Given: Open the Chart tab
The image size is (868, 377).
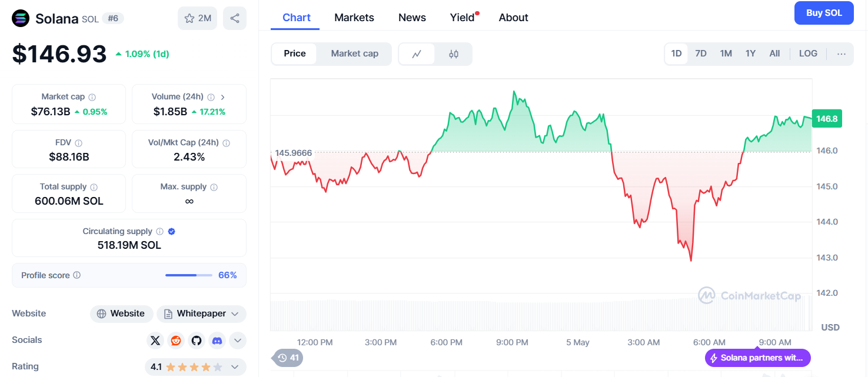Looking at the screenshot, I should click(297, 18).
